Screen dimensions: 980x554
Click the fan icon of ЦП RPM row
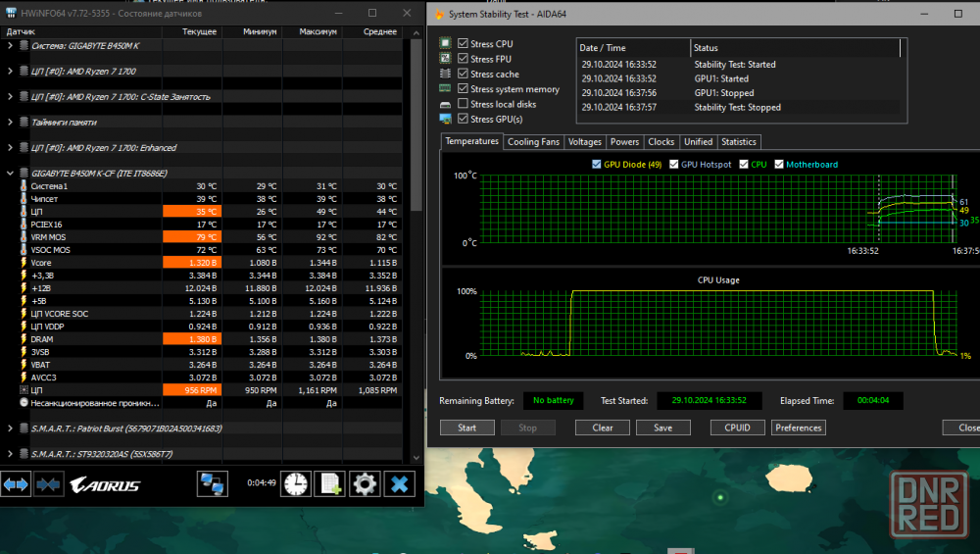point(24,390)
